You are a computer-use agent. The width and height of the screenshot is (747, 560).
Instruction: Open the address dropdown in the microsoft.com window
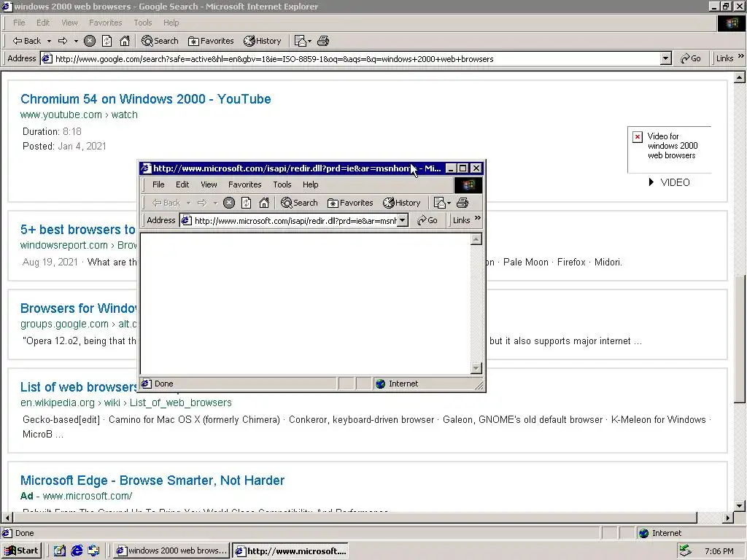point(403,220)
